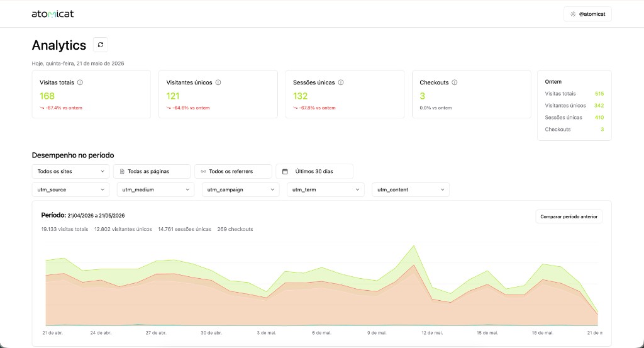Click the Ontem panel heading
The width and height of the screenshot is (644, 348).
tap(553, 82)
